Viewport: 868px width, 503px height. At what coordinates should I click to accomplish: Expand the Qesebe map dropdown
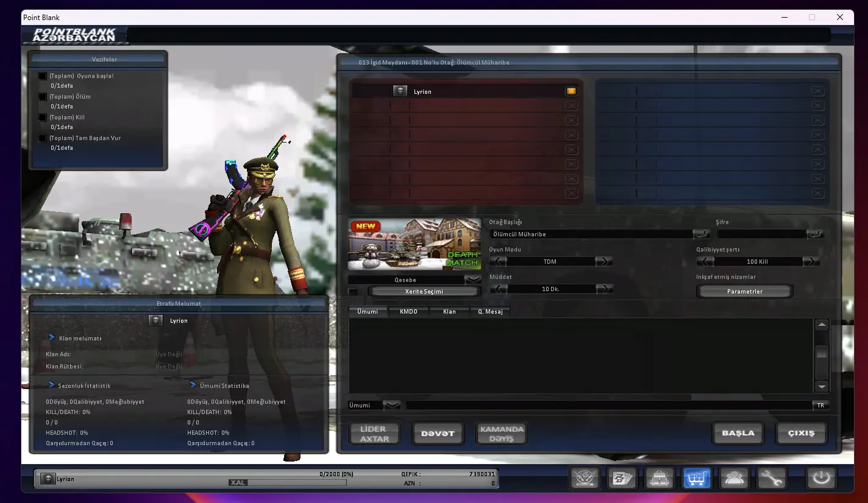tap(473, 280)
